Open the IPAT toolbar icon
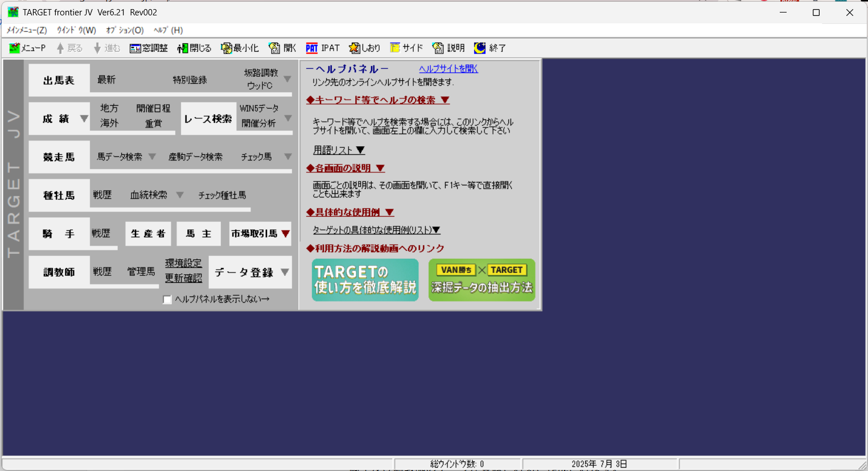This screenshot has height=471, width=868. [x=312, y=48]
